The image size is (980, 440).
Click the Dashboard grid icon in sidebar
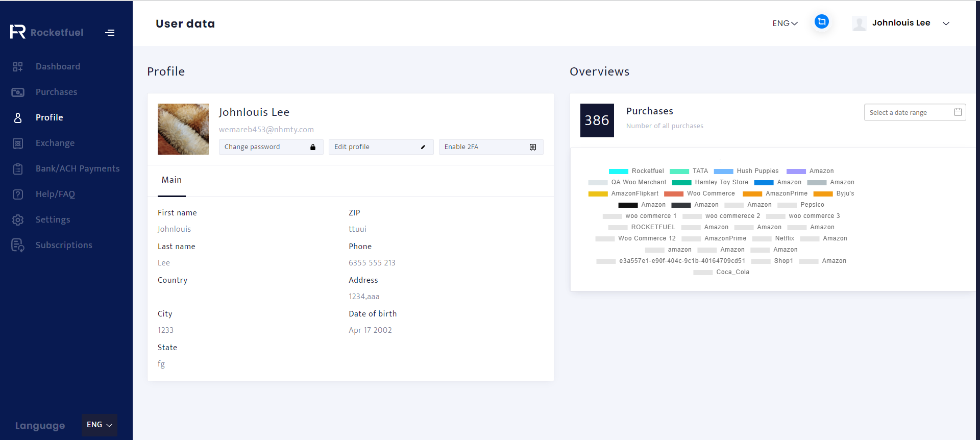(18, 67)
